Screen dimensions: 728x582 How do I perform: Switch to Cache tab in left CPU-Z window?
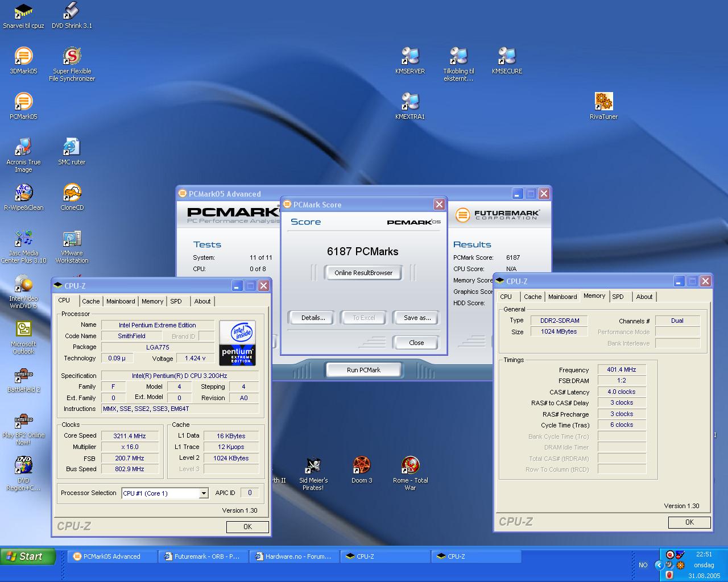pyautogui.click(x=90, y=301)
